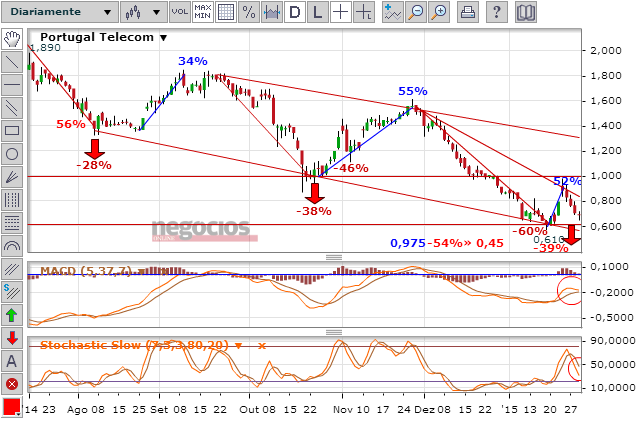Viewport: 639px width, 421px height.
Task: Open the Portugal Telecom symbol dropdown
Action: click(163, 38)
